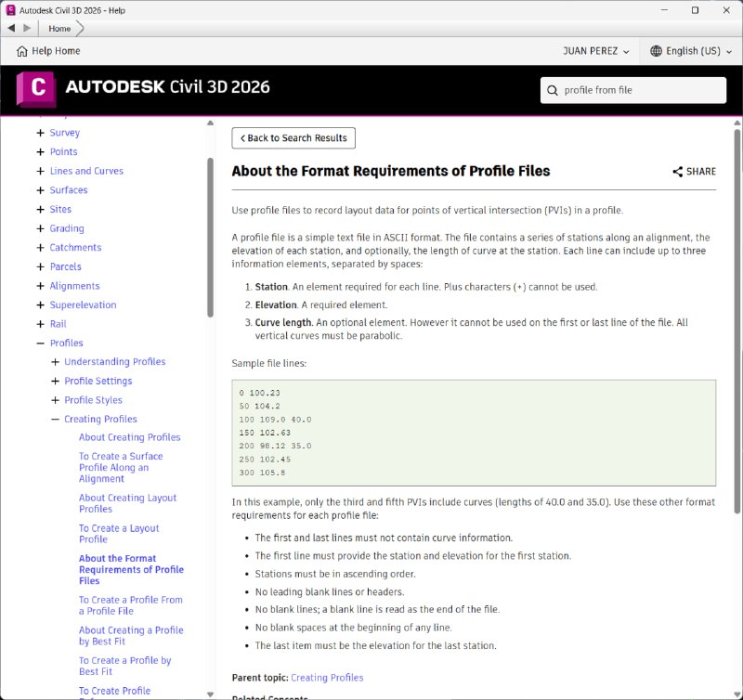Screen dimensions: 743x700
Task: Click Back to Search Results button
Action: [293, 137]
